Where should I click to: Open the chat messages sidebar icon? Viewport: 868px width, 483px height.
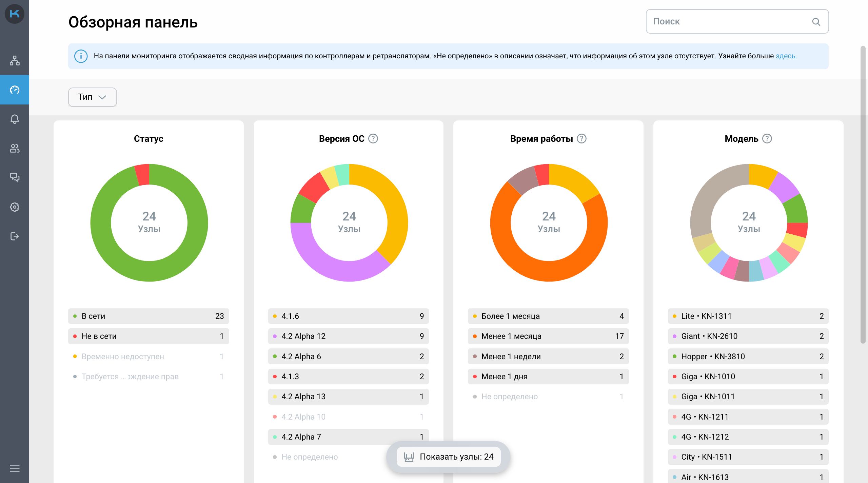click(x=15, y=177)
